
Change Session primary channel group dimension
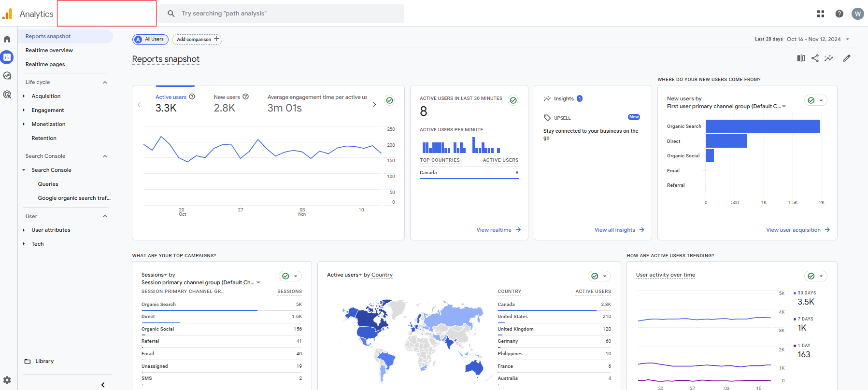[201, 282]
